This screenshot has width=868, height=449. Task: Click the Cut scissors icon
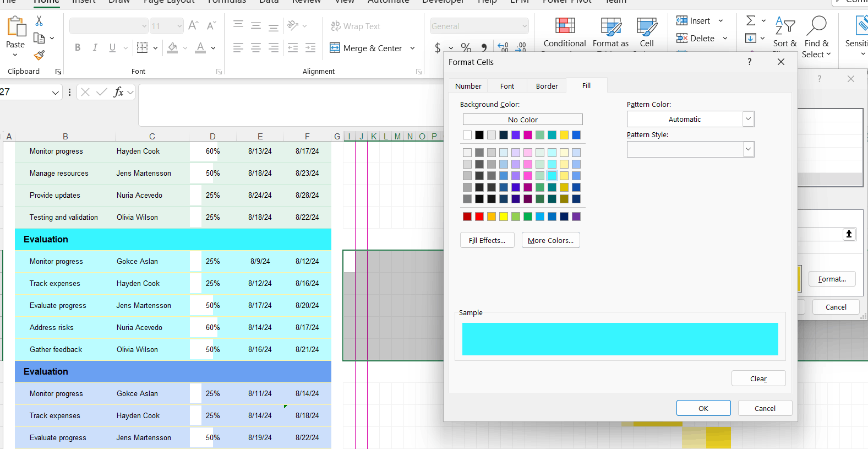coord(39,21)
